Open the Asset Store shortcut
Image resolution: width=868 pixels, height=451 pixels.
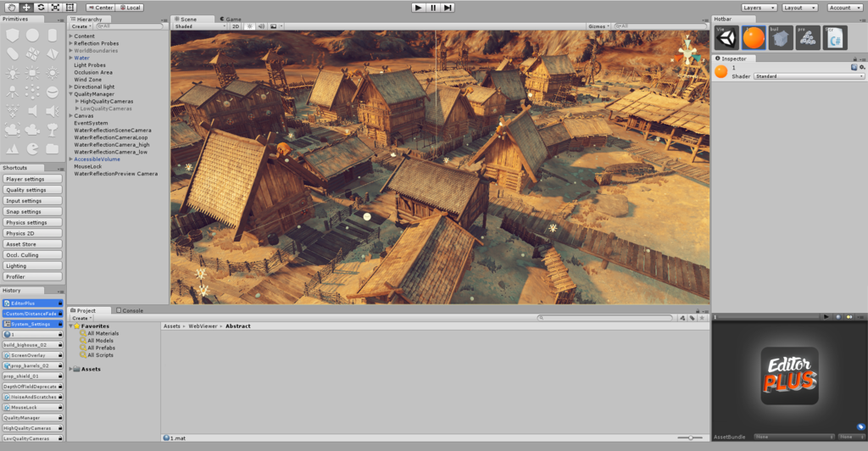coord(32,244)
